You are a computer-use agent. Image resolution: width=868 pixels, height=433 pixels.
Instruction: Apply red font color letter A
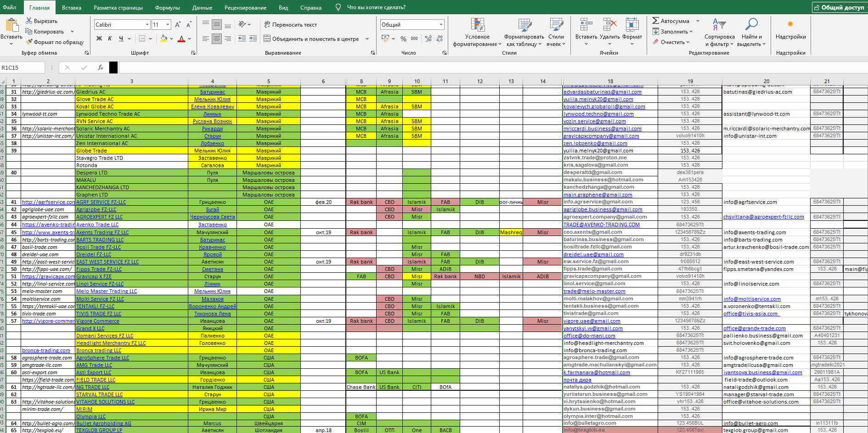pyautogui.click(x=181, y=39)
